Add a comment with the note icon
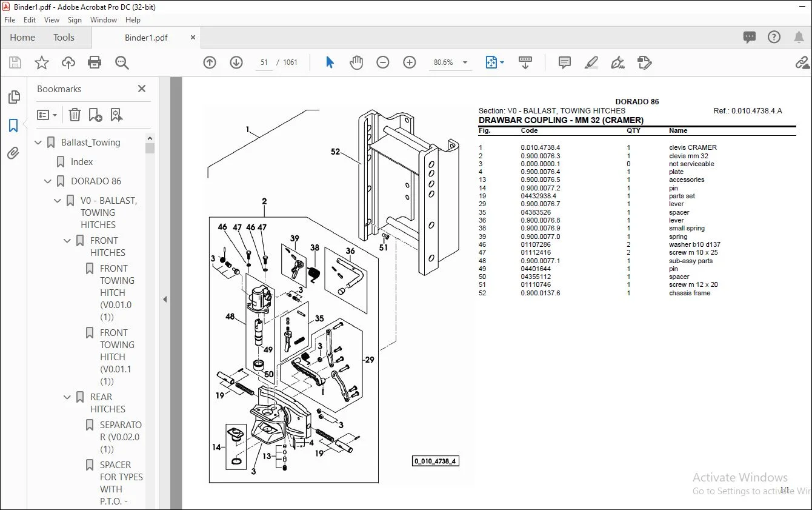 pyautogui.click(x=565, y=62)
